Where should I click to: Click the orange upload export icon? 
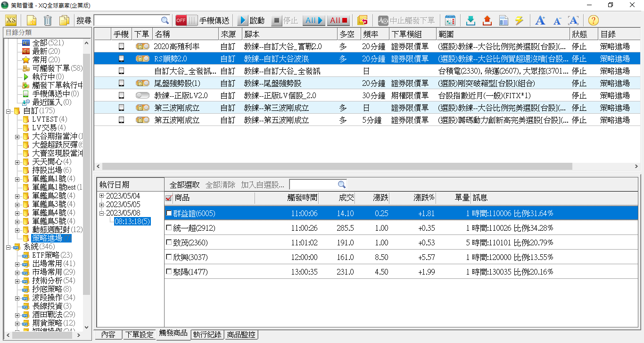coord(487,20)
